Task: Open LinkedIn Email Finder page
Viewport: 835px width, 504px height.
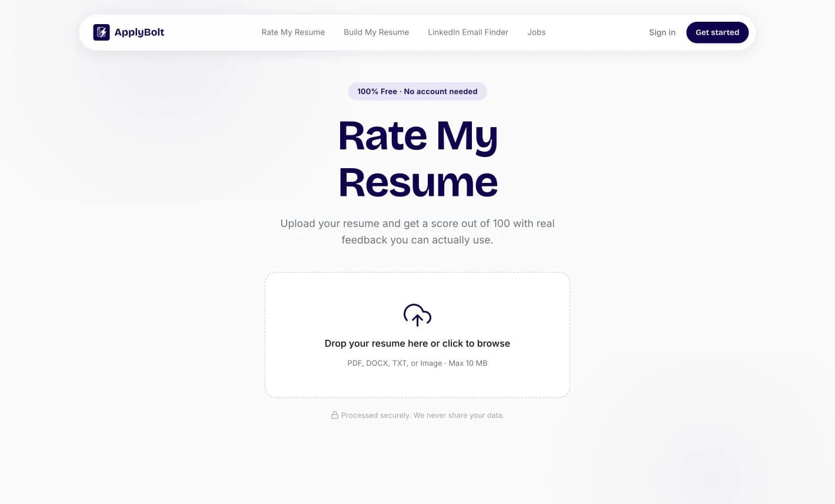Action: point(468,32)
